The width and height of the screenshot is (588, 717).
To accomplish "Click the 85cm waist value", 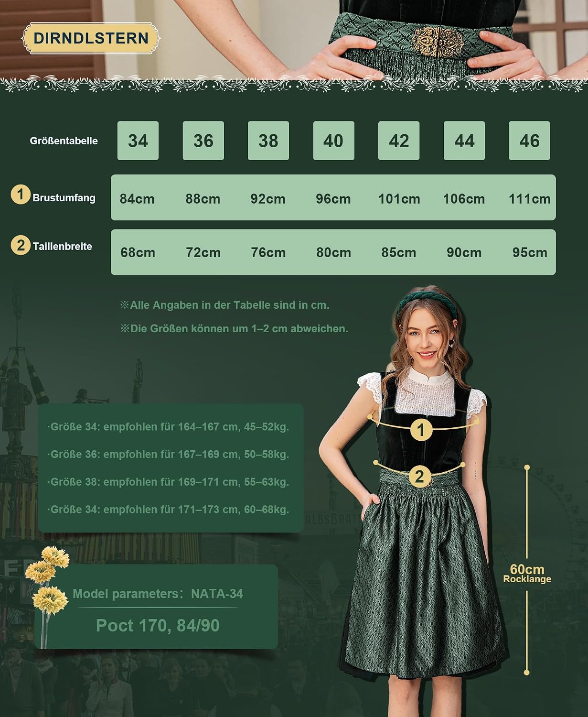I will click(x=399, y=252).
